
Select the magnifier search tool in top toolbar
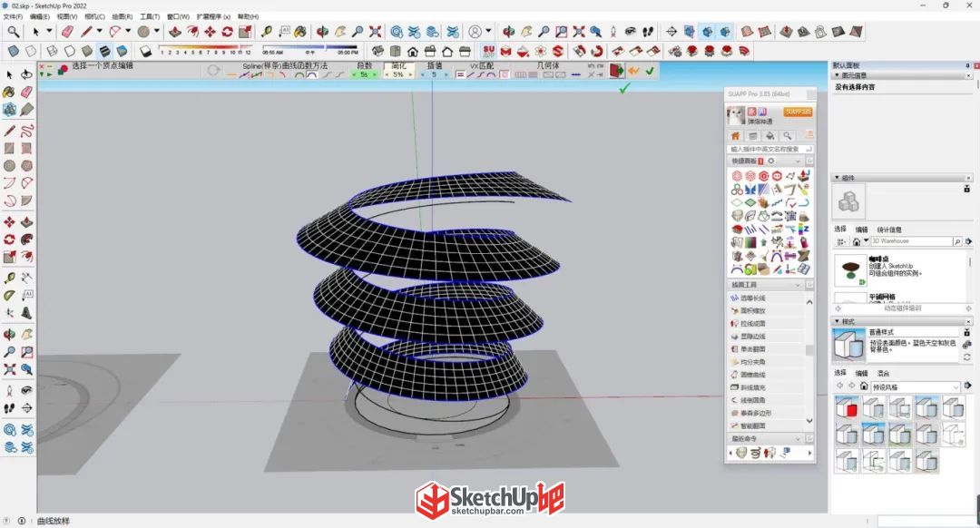pyautogui.click(x=13, y=31)
